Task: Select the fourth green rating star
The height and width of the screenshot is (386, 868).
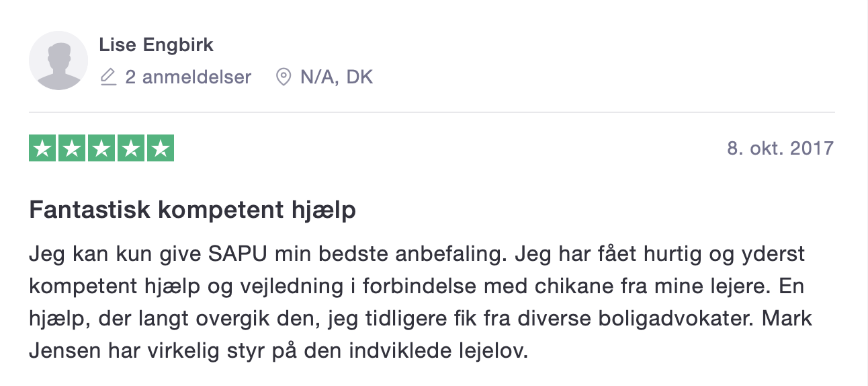Action: tap(131, 149)
